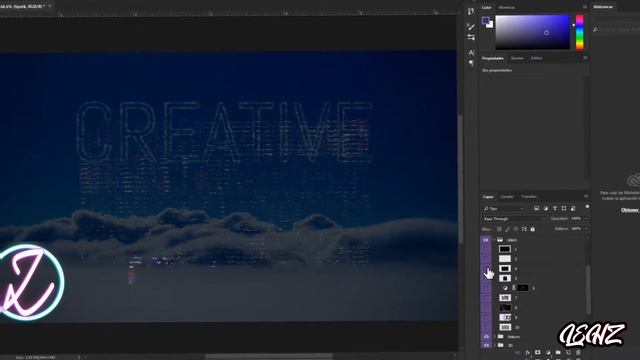Filter layers by pixel layers icon
Viewport: 640px width, 360px height.
pyautogui.click(x=536, y=209)
